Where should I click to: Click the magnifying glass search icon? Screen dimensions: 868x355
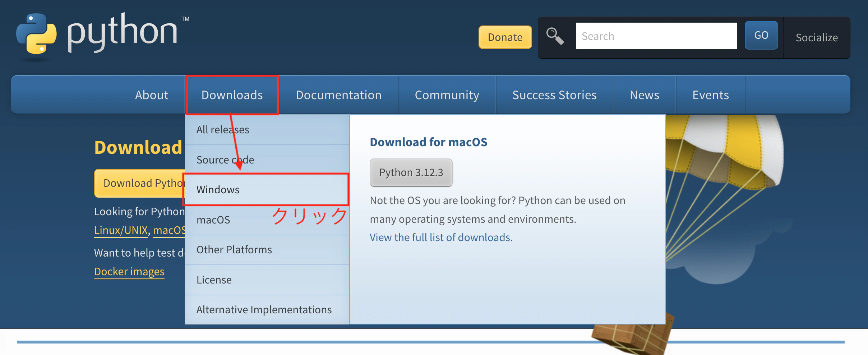click(555, 36)
